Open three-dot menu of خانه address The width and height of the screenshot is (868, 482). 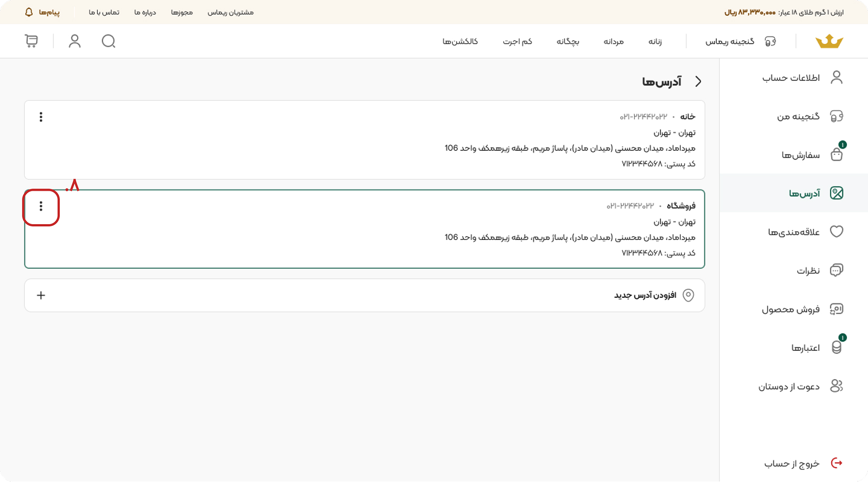(x=41, y=117)
